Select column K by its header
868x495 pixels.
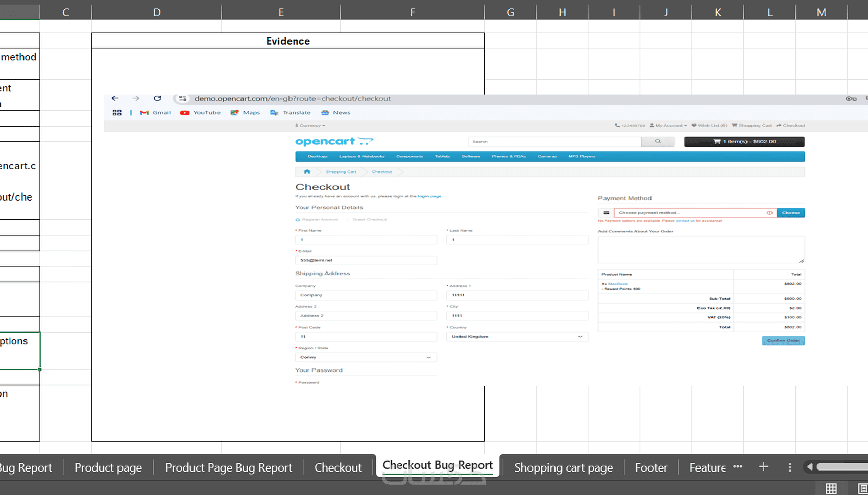718,12
